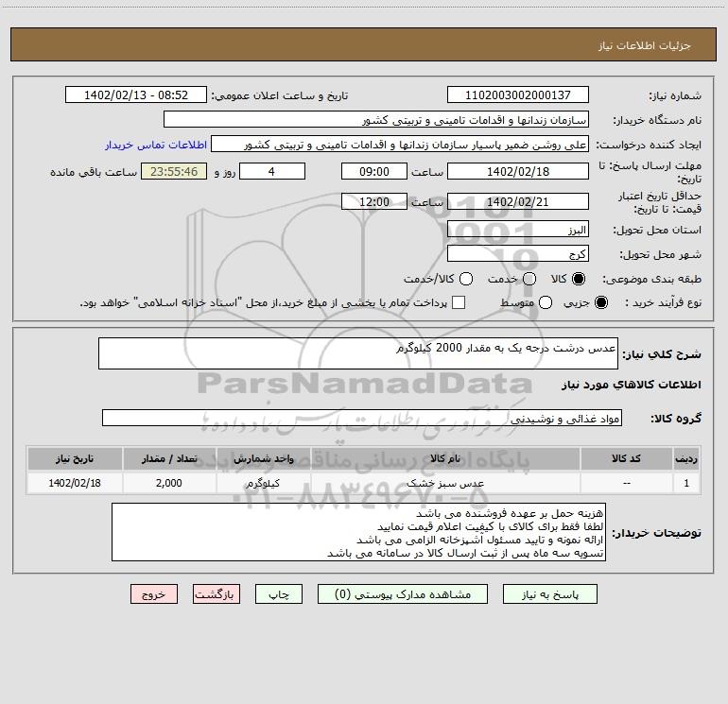Viewport: 728px width, 704px height.
Task: Click the request creator field علی روشن ضمیر
Action: click(400, 145)
